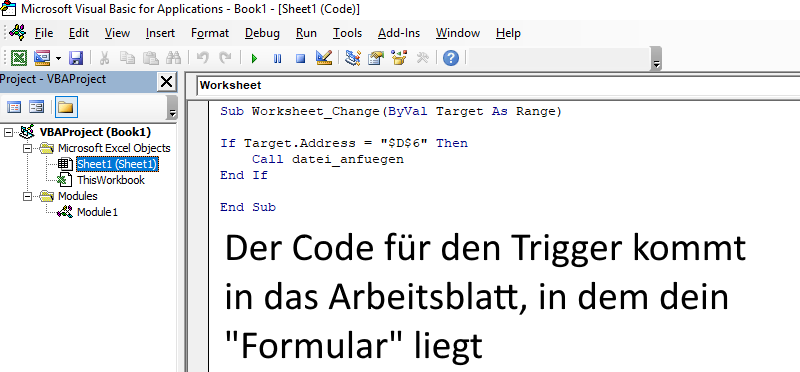Select Microsoft Excel Objects folder

point(114,148)
